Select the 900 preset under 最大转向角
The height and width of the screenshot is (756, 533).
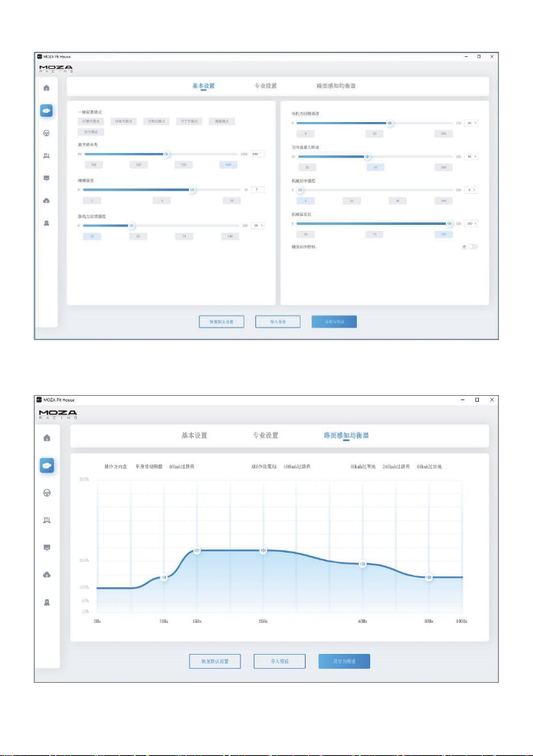228,165
